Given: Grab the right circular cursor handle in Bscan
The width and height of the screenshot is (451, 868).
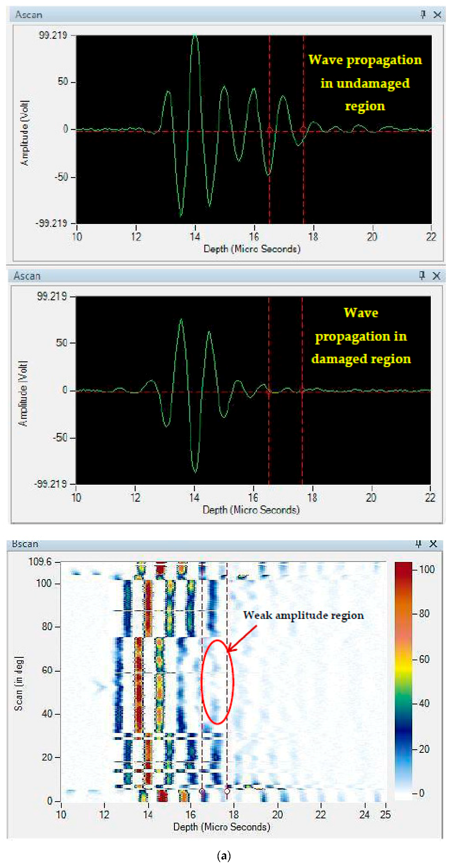Looking at the screenshot, I should click(x=227, y=791).
